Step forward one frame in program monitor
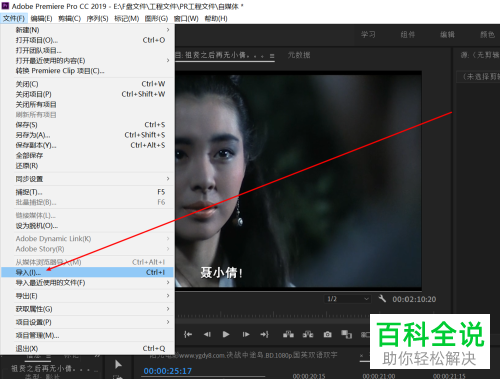 (246, 334)
